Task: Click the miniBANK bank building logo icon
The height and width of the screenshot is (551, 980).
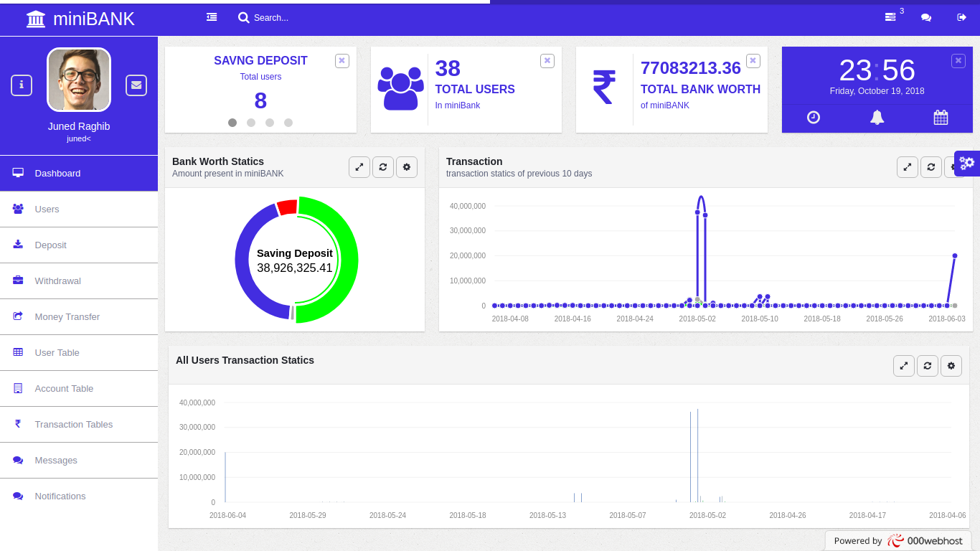Action: pos(36,19)
